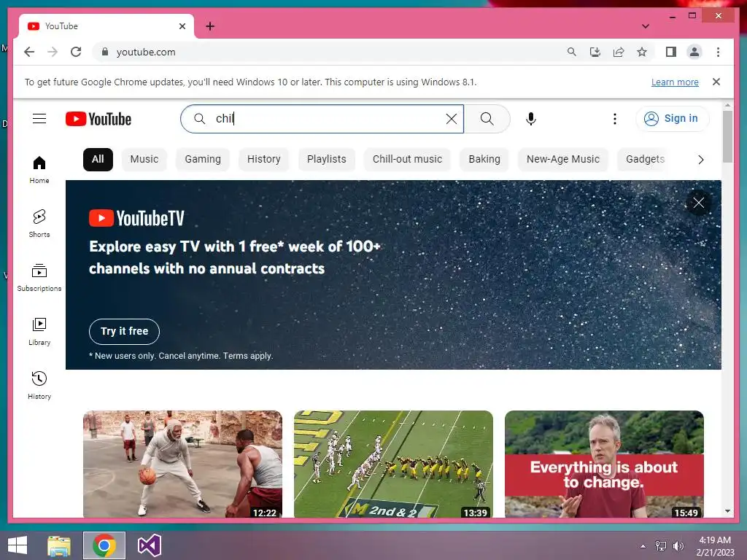
Task: Select the History category chip
Action: (263, 159)
